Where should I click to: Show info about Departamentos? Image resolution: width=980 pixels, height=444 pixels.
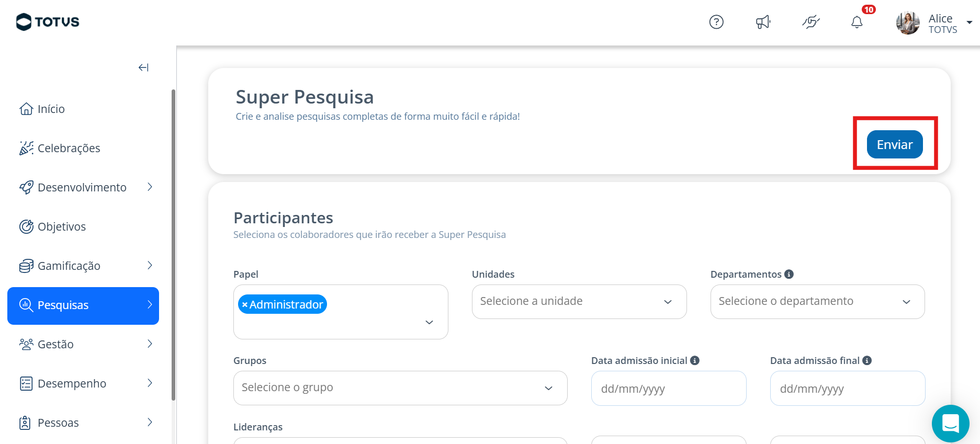point(789,274)
